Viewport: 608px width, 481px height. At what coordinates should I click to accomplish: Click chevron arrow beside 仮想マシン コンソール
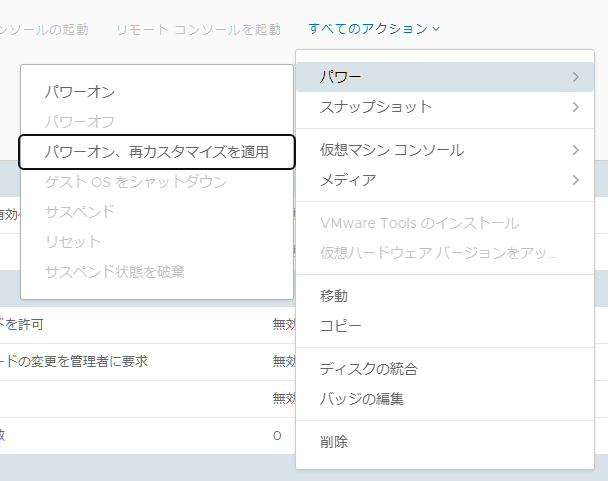coord(575,150)
